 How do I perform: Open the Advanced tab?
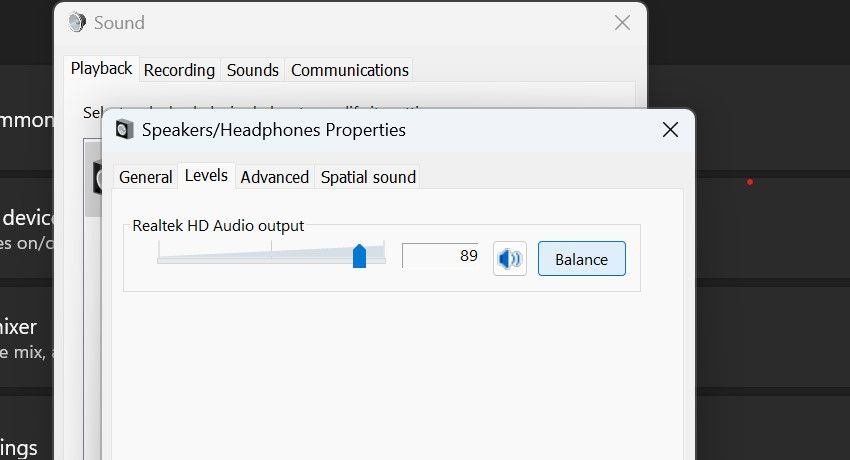pyautogui.click(x=274, y=177)
